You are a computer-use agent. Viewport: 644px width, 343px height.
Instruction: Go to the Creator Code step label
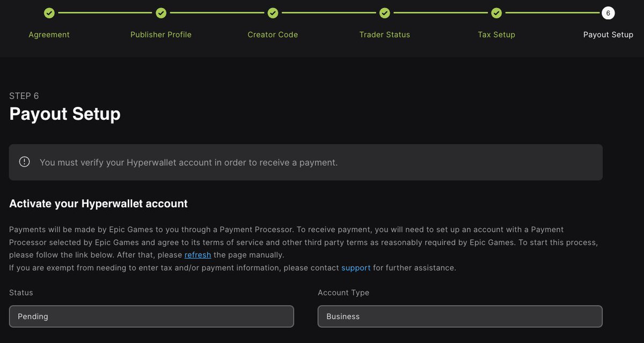coord(273,34)
